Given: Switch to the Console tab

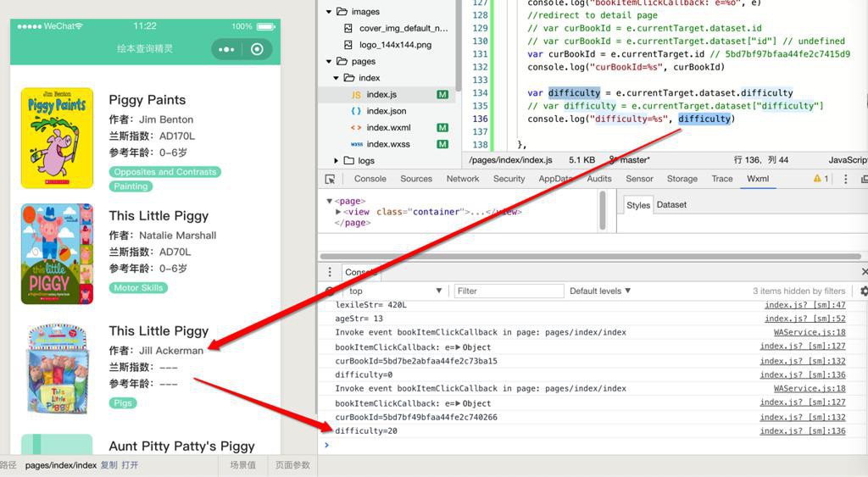Looking at the screenshot, I should coord(370,179).
